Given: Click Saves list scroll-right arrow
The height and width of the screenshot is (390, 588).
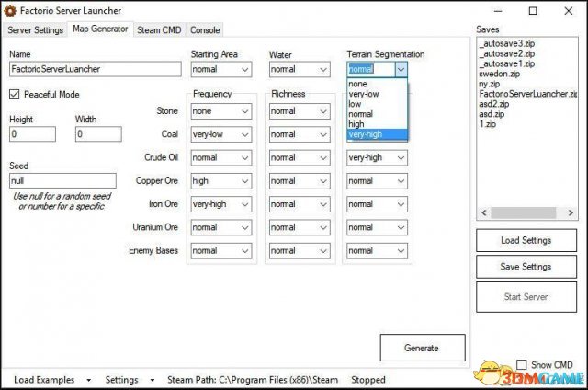Looking at the screenshot, I should tap(571, 212).
